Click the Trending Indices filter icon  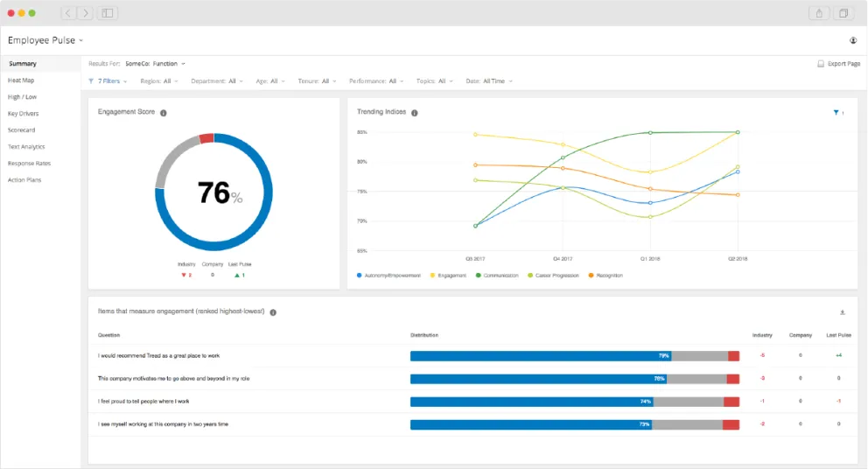pyautogui.click(x=836, y=113)
